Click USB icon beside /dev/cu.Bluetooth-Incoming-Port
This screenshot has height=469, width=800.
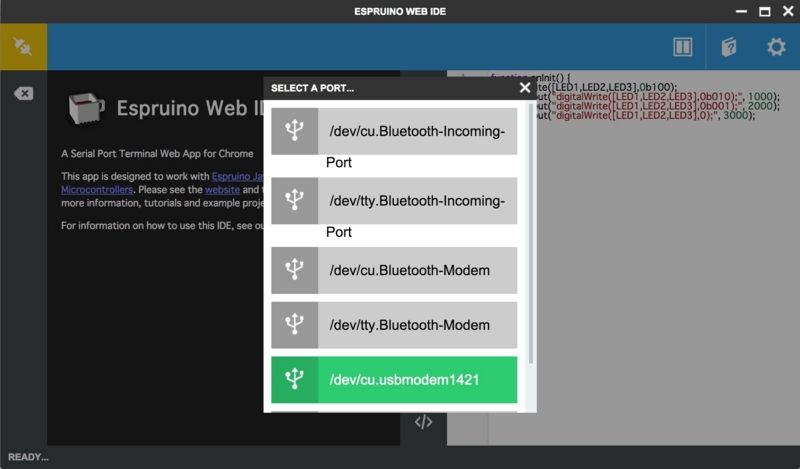[x=294, y=131]
